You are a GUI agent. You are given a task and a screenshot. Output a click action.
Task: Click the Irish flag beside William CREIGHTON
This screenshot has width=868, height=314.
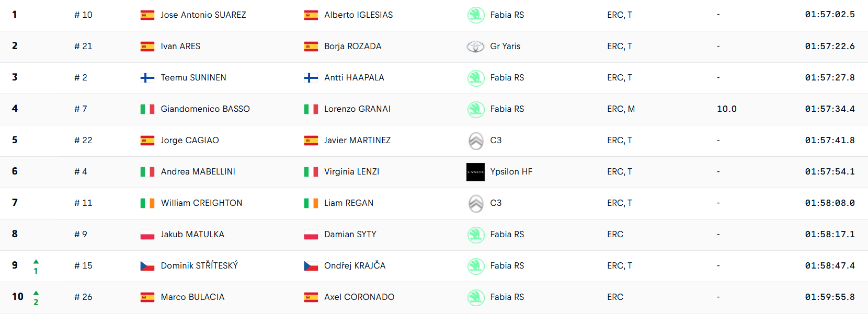(147, 203)
